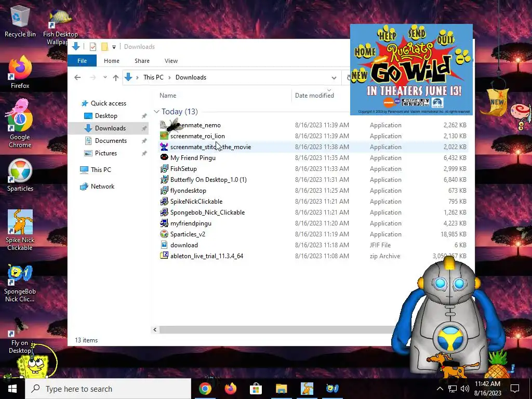Select This PC in navigation pane
Viewport: 532px width, 399px height.
[x=100, y=170]
